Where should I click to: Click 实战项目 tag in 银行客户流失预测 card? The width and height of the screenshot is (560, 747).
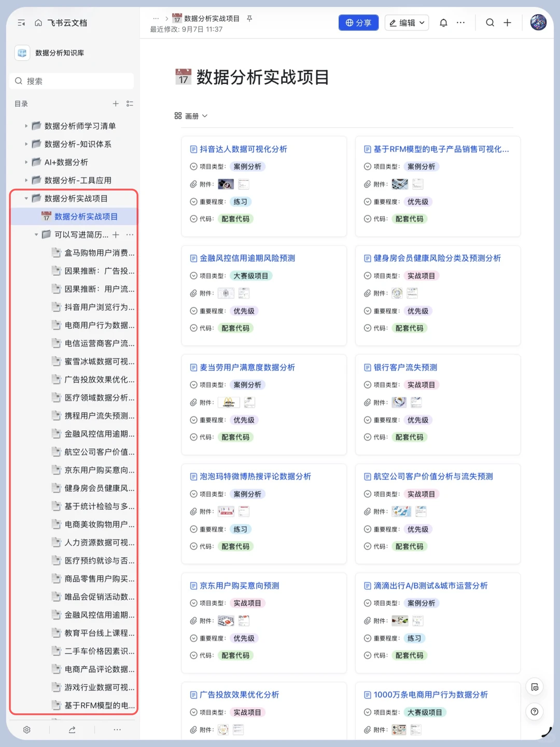coord(421,385)
